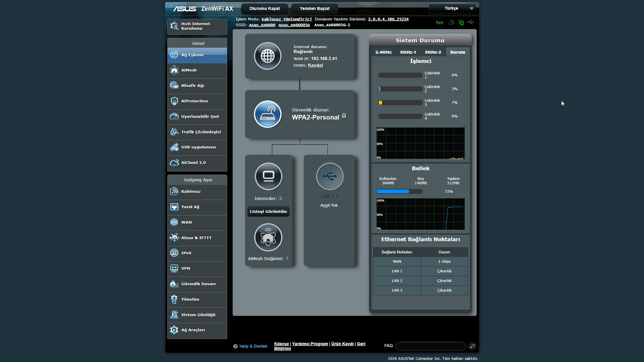Image resolution: width=644 pixels, height=362 pixels.
Task: Click the user accounts icon in header
Action: point(451,22)
